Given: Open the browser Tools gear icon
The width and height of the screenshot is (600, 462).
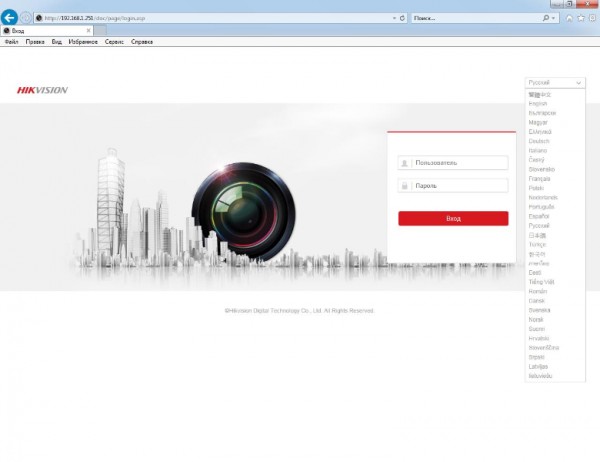Looking at the screenshot, I should click(593, 18).
